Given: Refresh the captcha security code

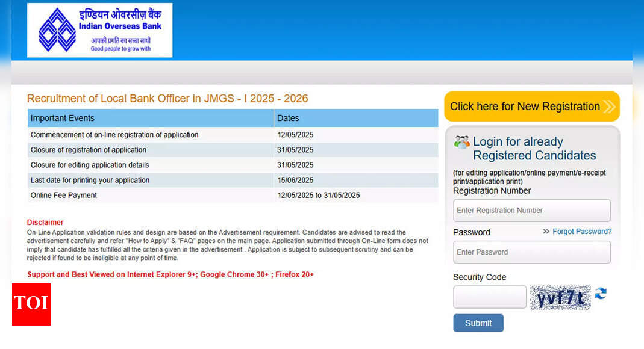Looking at the screenshot, I should tap(601, 294).
